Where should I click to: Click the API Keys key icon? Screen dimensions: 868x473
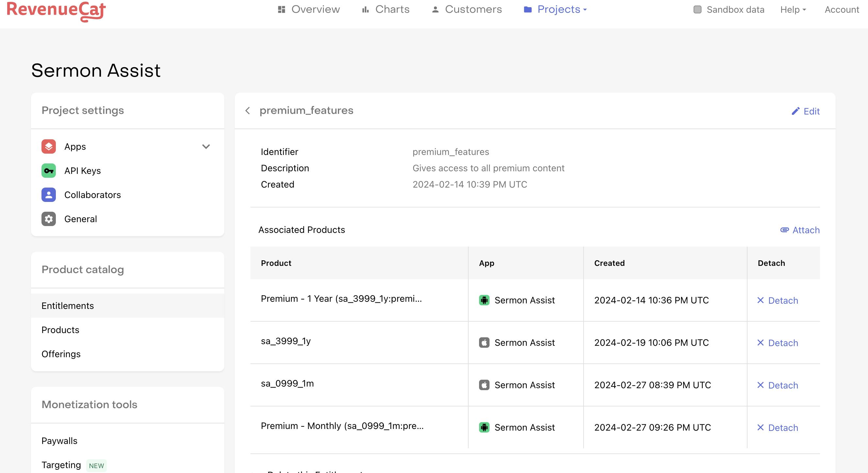pyautogui.click(x=49, y=171)
